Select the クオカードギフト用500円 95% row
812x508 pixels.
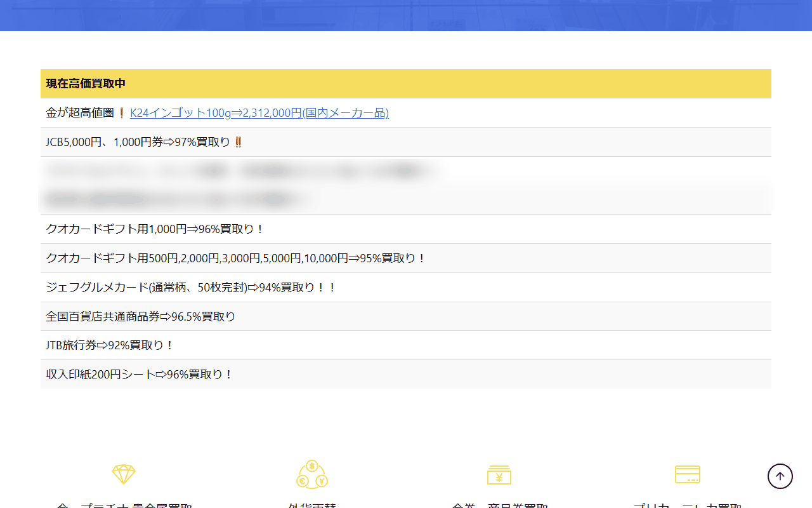(x=406, y=258)
